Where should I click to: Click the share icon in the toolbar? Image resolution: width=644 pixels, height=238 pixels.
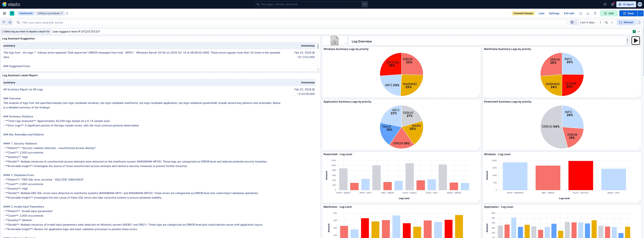(x=595, y=14)
